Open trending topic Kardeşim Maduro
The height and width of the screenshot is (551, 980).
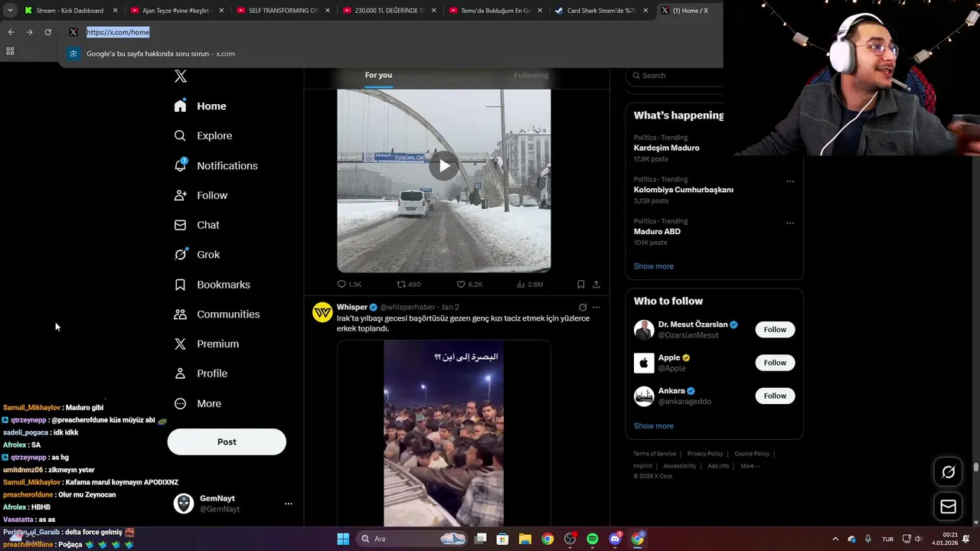tap(666, 148)
